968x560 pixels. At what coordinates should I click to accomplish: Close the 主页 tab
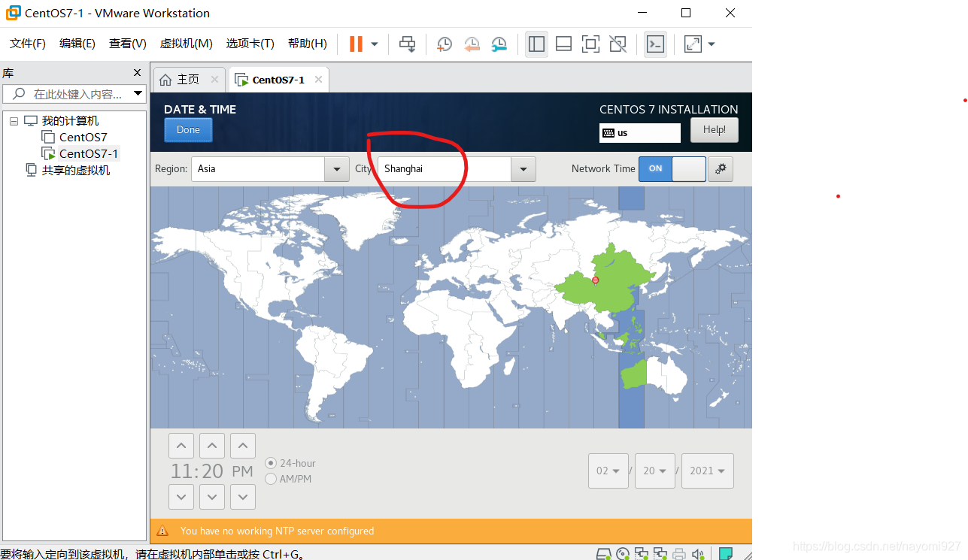point(214,79)
